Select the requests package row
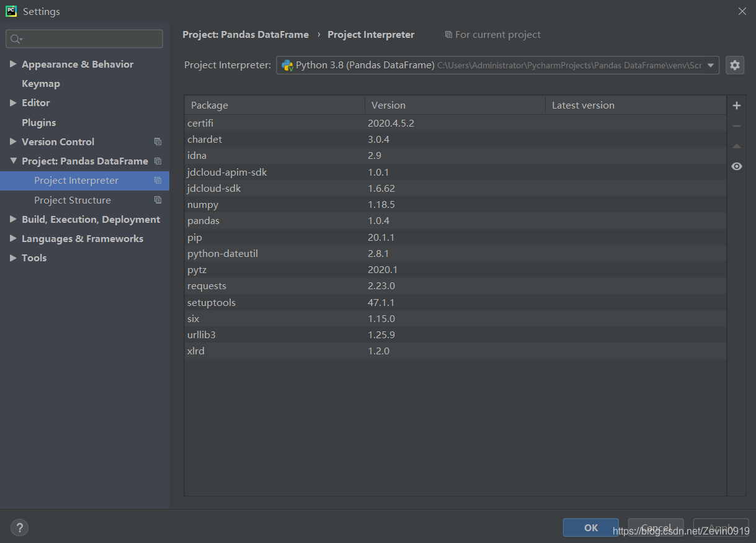The width and height of the screenshot is (756, 543). (x=455, y=285)
